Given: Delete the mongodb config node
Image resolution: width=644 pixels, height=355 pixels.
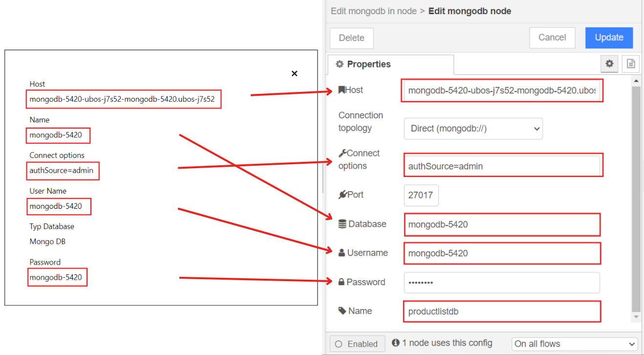Looking at the screenshot, I should [x=351, y=38].
